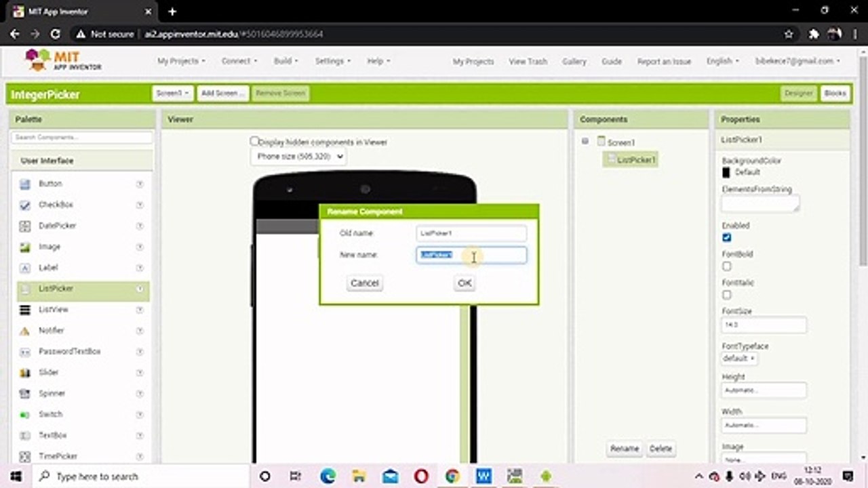Click the Switch component icon
Image resolution: width=868 pixels, height=488 pixels.
(x=25, y=415)
